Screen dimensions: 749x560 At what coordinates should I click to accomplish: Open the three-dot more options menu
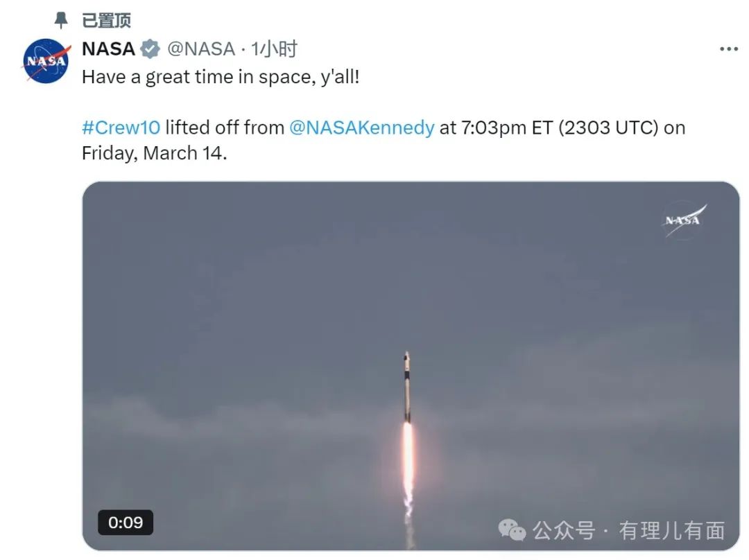[728, 49]
